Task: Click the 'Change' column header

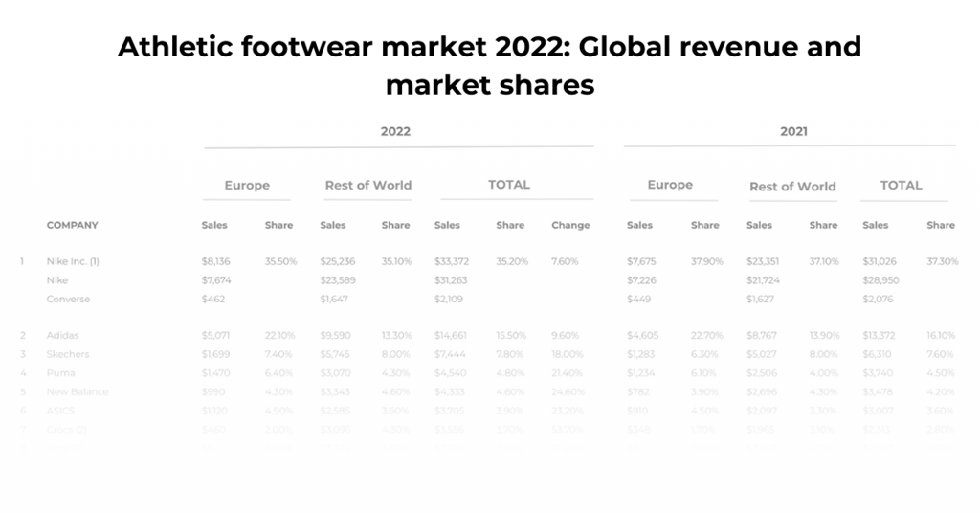Action: (570, 225)
